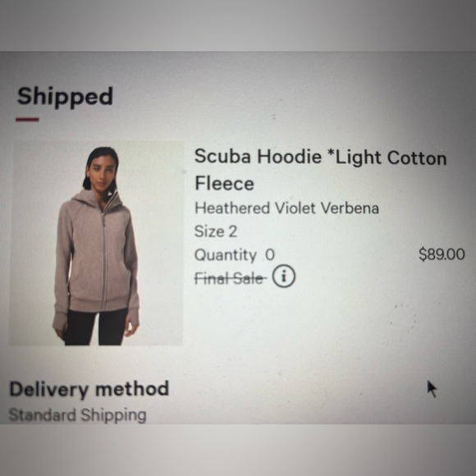
Task: Click the $89.00 price
Action: (x=442, y=254)
